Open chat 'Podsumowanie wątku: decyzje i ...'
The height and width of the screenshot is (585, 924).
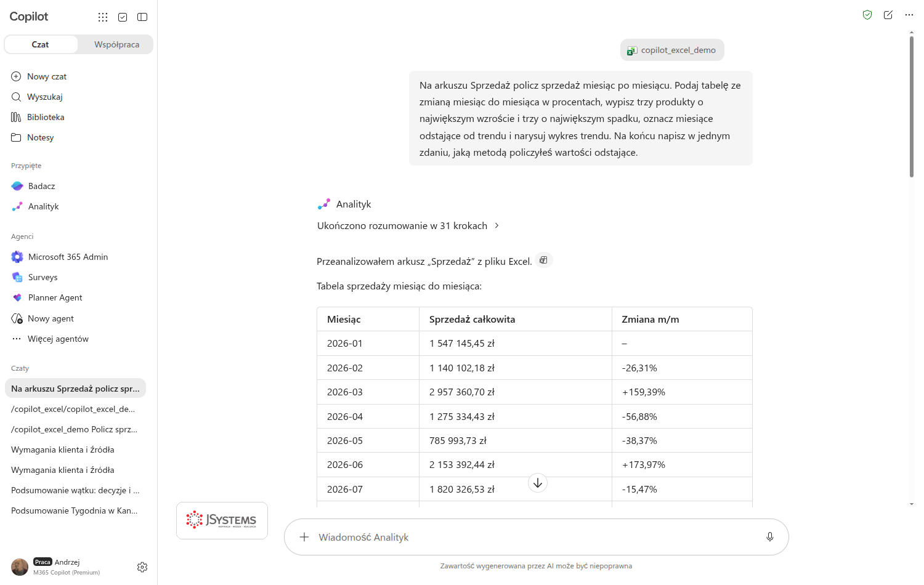pos(75,490)
